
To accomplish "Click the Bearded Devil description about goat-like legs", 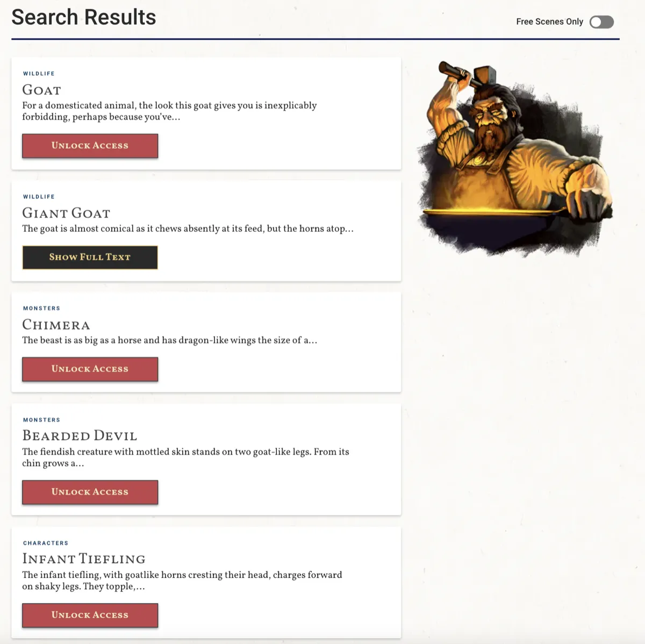I will (185, 457).
